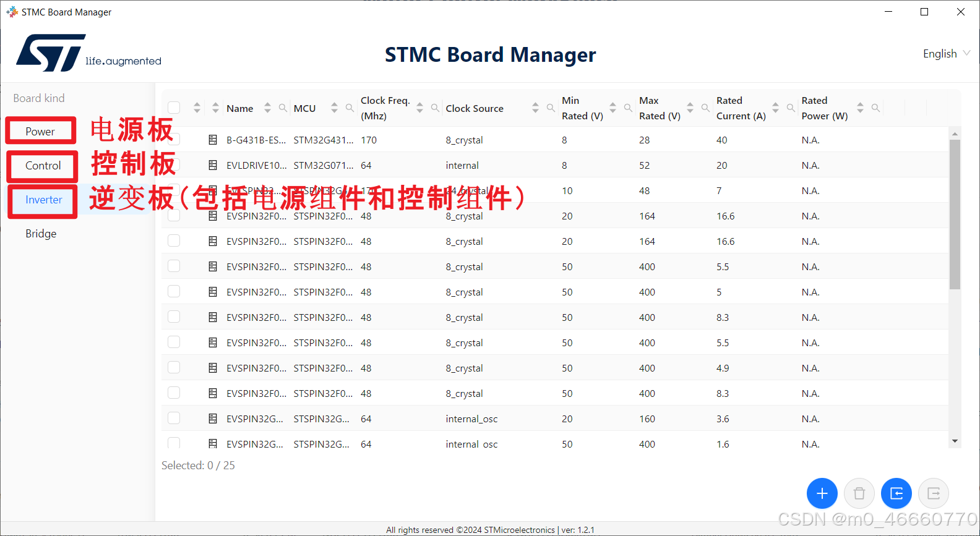Sort by Max Rated (V) arrows
This screenshot has height=536, width=980.
[x=690, y=108]
